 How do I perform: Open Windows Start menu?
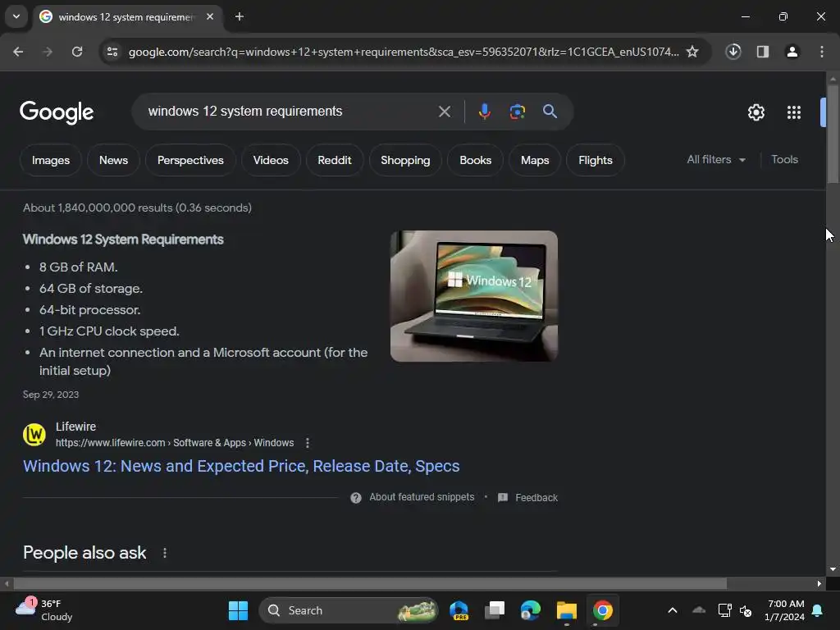[238, 610]
